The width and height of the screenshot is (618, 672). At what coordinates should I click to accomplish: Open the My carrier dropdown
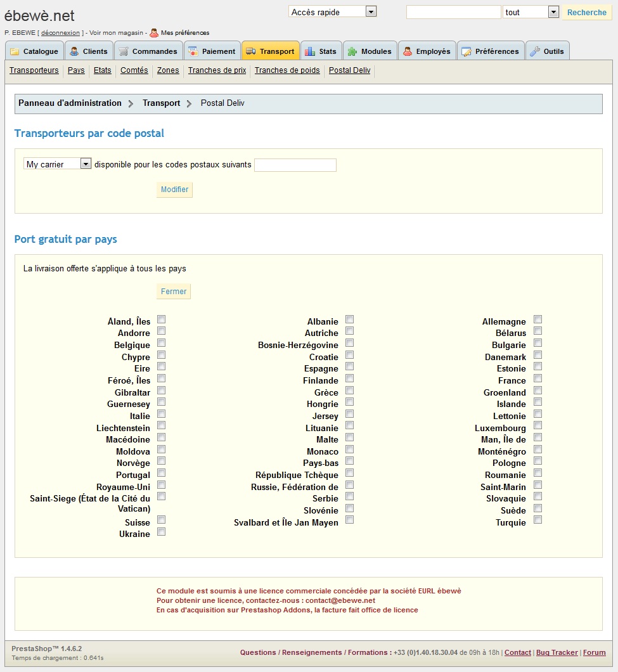pyautogui.click(x=58, y=164)
